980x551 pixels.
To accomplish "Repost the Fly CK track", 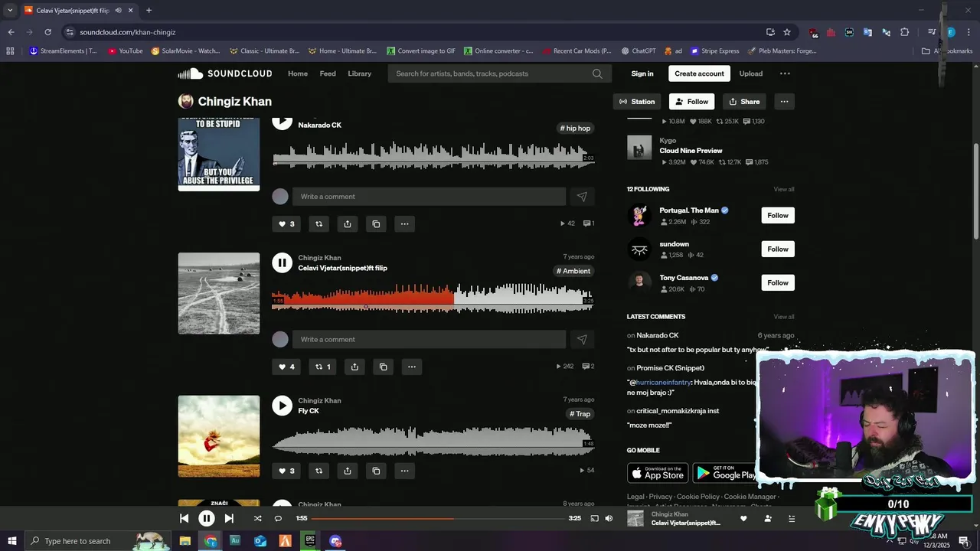I will [319, 471].
